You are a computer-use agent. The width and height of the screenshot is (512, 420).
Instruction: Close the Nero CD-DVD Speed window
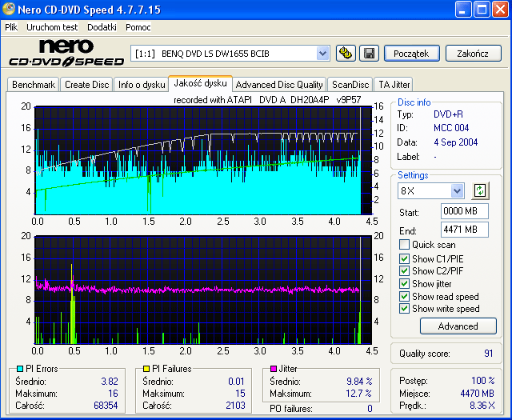pyautogui.click(x=500, y=9)
